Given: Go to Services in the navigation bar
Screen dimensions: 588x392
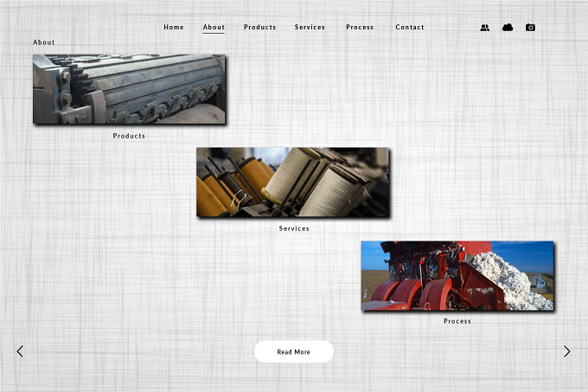Looking at the screenshot, I should tap(310, 27).
